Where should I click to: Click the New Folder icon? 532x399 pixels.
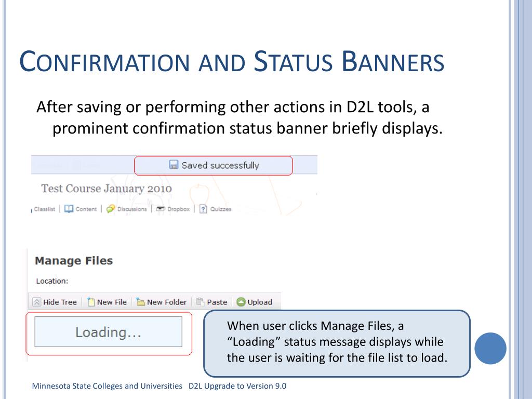click(140, 302)
